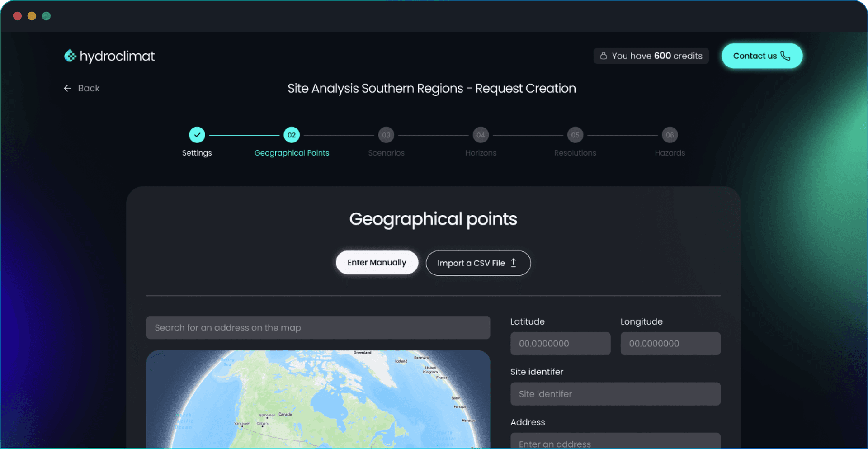Screen dimensions: 868x449
Task: Click Greenland label on the map
Action: [362, 352]
